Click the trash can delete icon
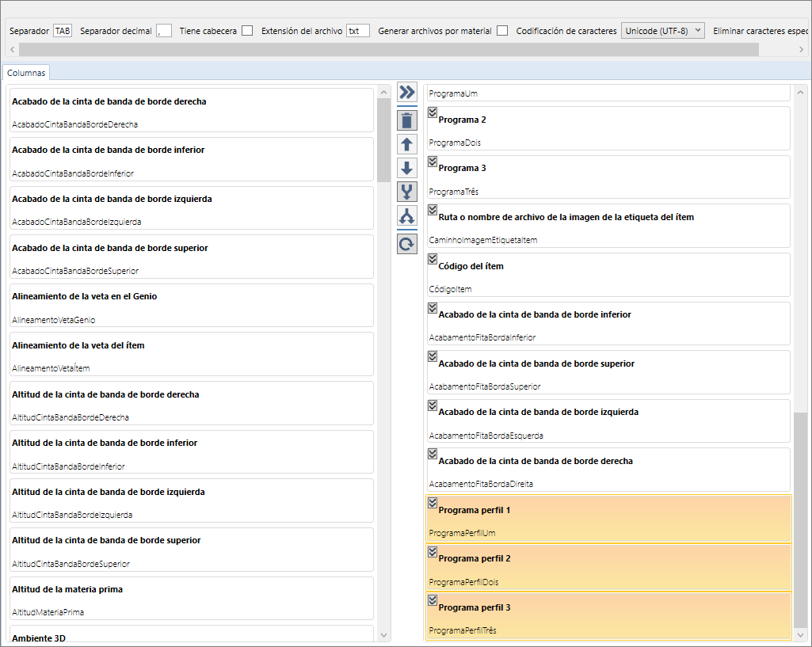This screenshot has width=812, height=647. tap(407, 120)
